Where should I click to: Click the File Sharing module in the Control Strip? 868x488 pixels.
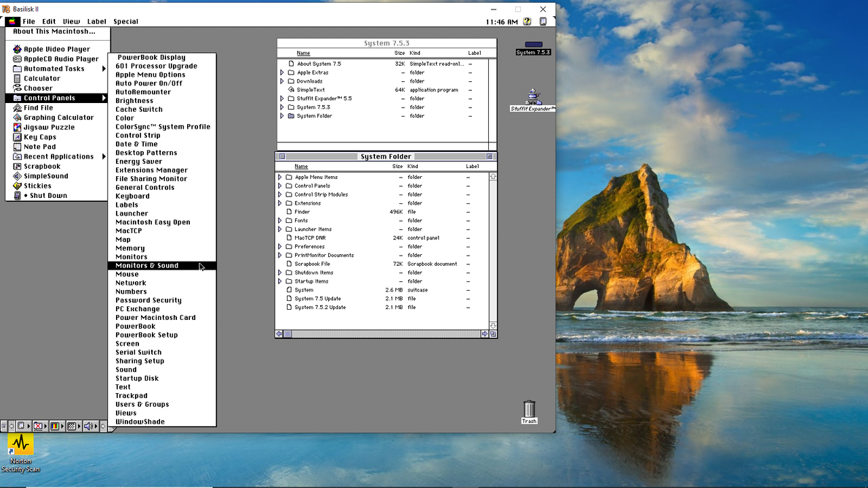coord(41,426)
